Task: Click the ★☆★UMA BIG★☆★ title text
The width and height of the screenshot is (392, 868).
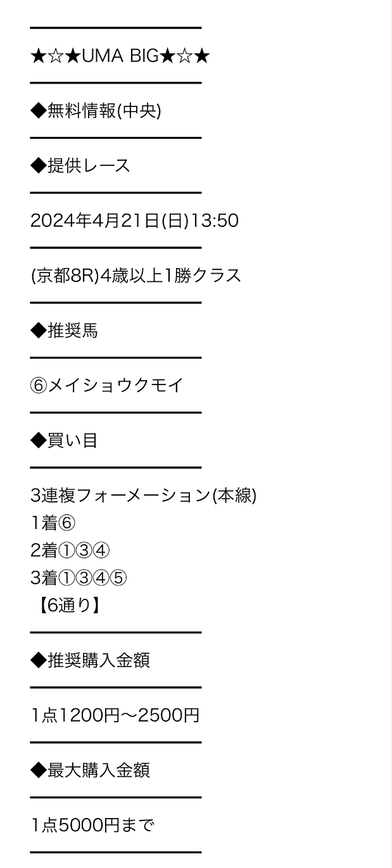Action: click(120, 56)
